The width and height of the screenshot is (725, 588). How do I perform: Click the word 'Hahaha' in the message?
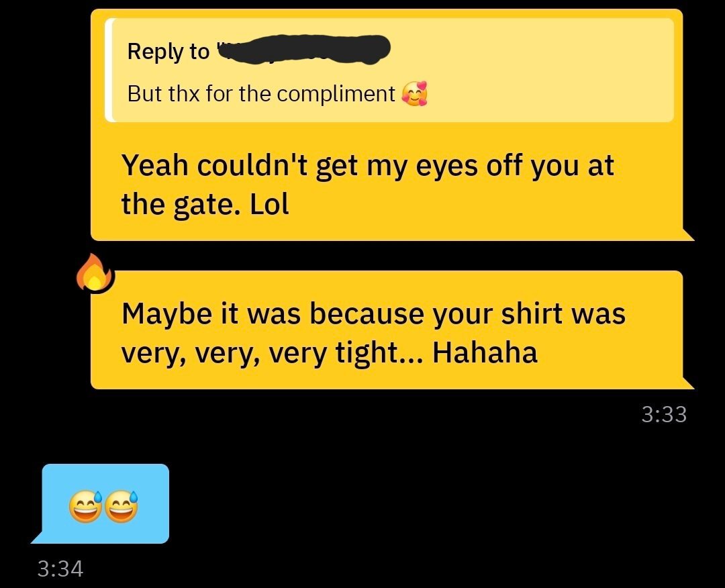click(x=485, y=352)
